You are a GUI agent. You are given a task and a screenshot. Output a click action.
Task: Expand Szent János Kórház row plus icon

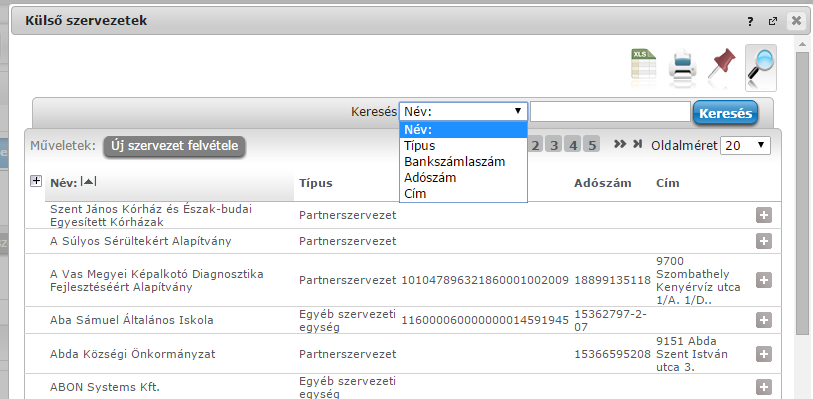(x=763, y=215)
